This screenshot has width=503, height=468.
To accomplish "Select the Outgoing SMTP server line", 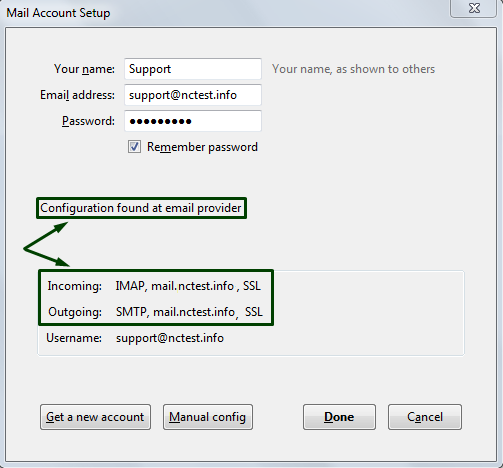I will (x=155, y=312).
